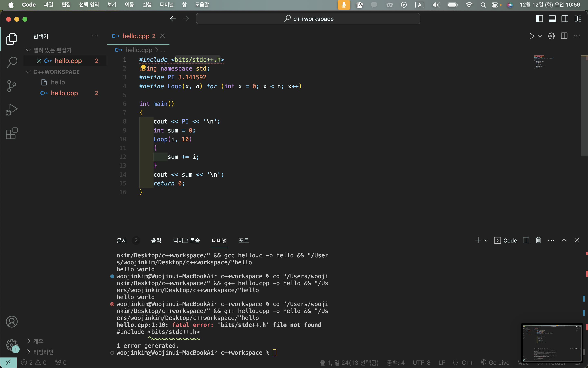Open the 터미널 menu in menu bar
Image resolution: width=588 pixels, height=368 pixels.
(x=167, y=5)
